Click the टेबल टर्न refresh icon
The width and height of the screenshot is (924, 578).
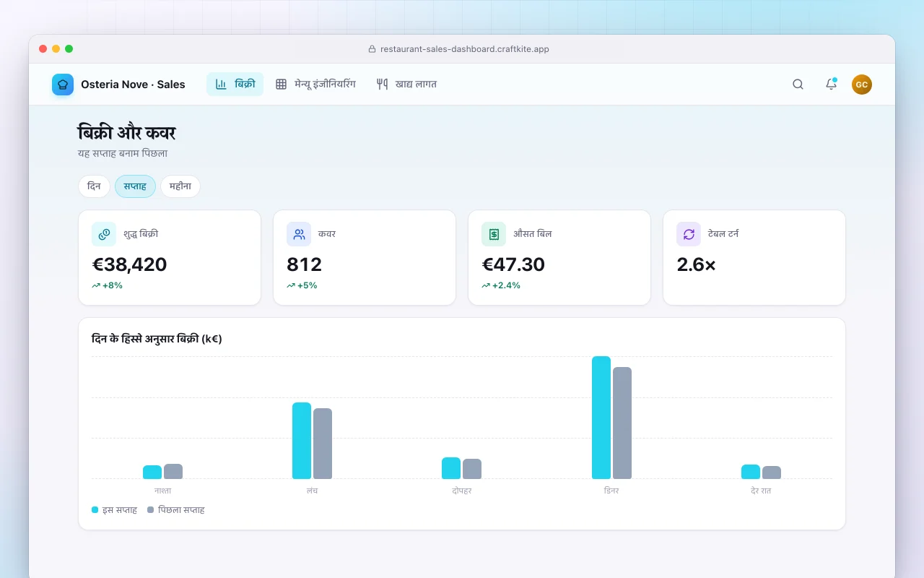pyautogui.click(x=689, y=234)
